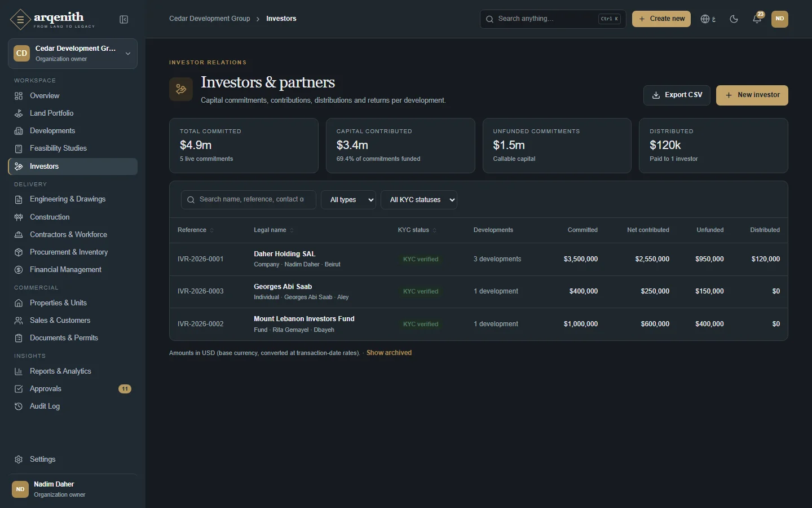Open the ND user avatar menu
This screenshot has width=812, height=508.
[780, 19]
